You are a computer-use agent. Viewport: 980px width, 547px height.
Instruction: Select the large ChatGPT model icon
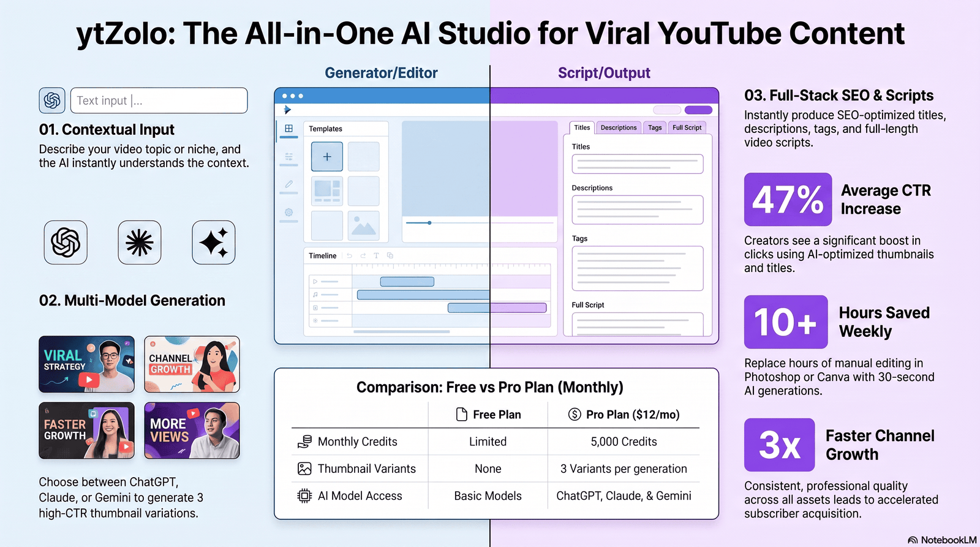pos(66,243)
